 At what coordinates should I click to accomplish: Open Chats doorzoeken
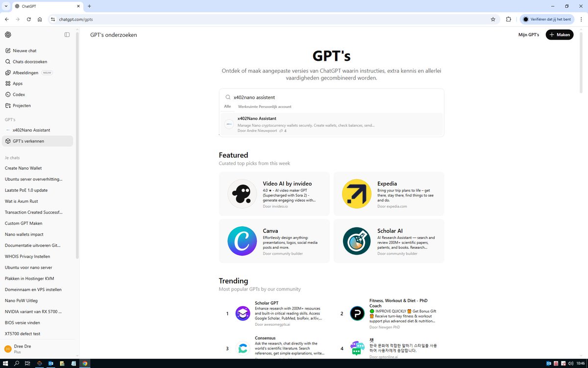tap(38, 62)
